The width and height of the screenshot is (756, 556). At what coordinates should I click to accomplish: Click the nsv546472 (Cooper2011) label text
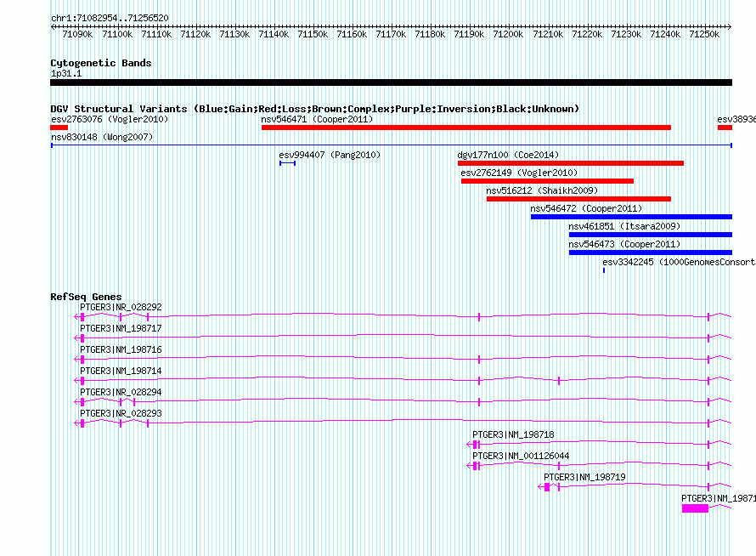(586, 208)
